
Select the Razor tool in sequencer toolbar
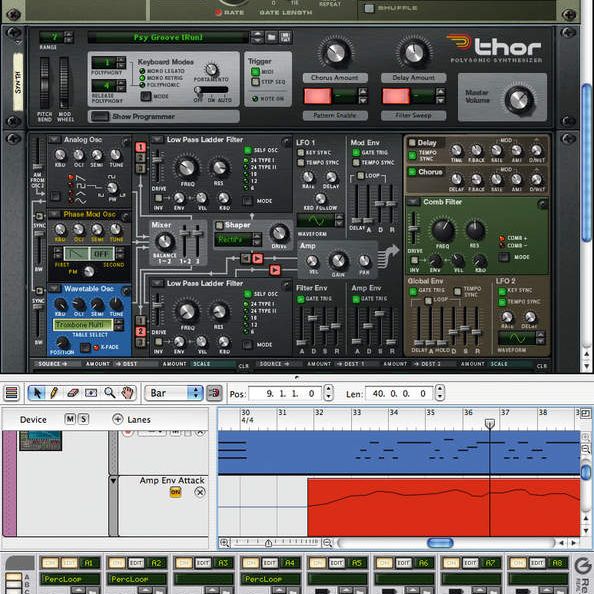pos(91,393)
